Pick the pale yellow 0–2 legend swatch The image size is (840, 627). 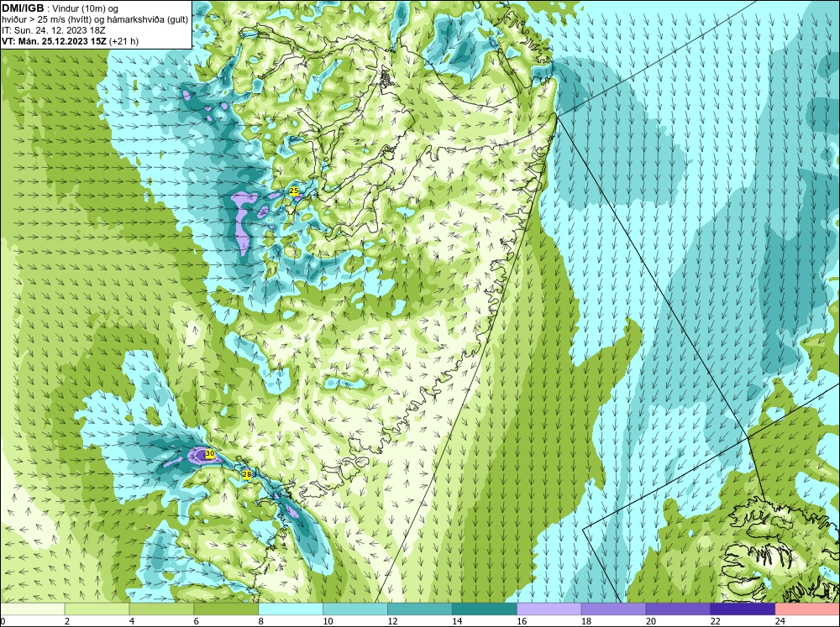32,609
